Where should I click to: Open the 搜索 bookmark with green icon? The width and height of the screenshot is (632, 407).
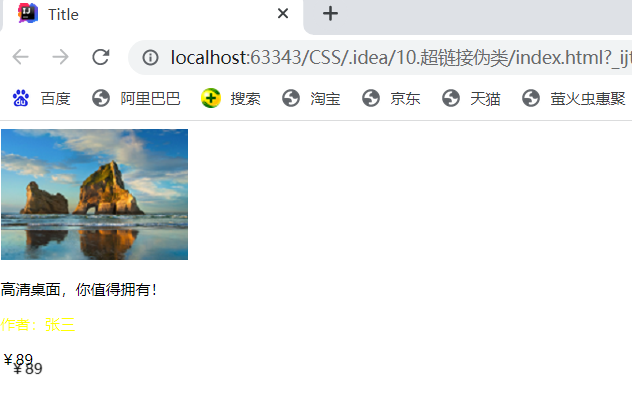click(231, 98)
